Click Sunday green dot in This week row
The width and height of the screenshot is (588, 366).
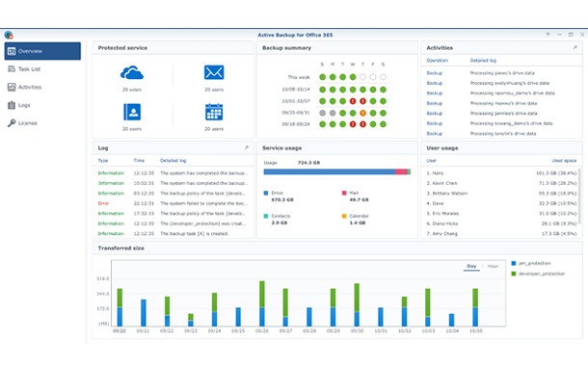tap(323, 77)
